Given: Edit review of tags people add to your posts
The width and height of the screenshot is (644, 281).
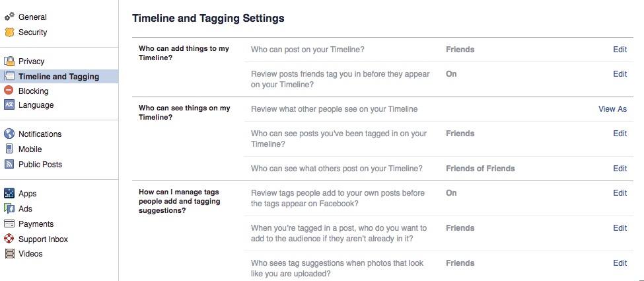Looking at the screenshot, I should [620, 193].
